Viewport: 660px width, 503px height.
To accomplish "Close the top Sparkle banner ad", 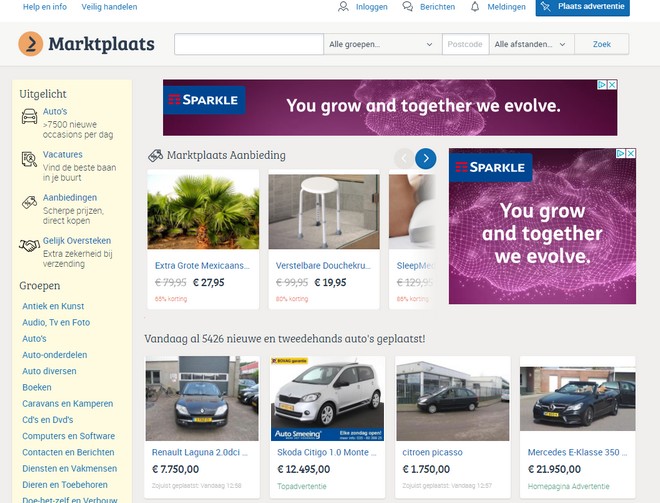I will [x=612, y=85].
